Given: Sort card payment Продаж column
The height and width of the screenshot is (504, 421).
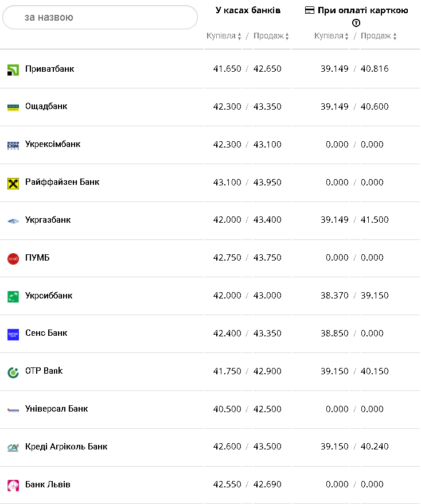Looking at the screenshot, I should (x=379, y=36).
